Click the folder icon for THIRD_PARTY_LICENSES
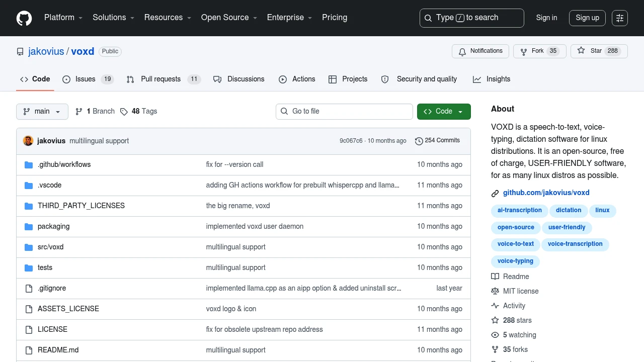The width and height of the screenshot is (644, 362). coord(29,206)
